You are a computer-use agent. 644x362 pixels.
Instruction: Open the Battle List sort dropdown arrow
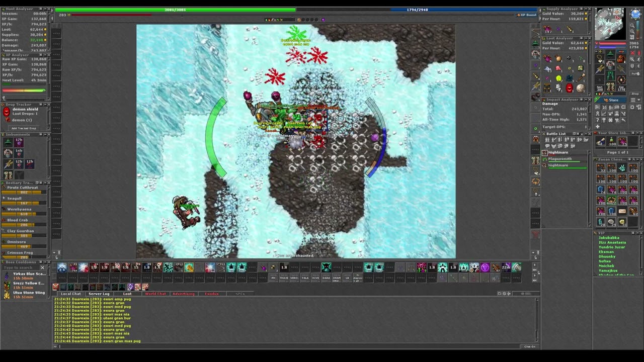tap(582, 134)
